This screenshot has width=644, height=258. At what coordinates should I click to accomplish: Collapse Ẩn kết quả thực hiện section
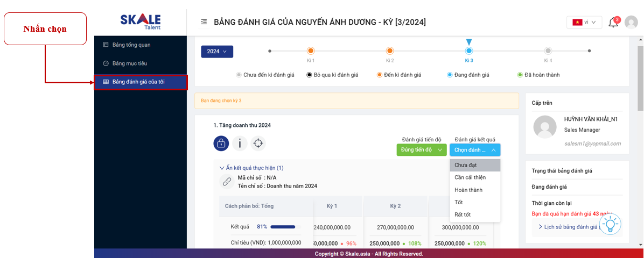(251, 168)
